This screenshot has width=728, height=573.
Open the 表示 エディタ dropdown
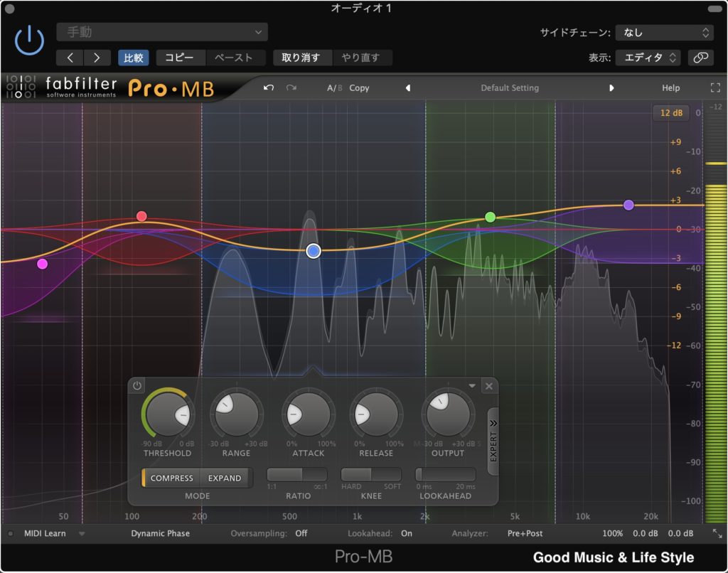[x=648, y=58]
